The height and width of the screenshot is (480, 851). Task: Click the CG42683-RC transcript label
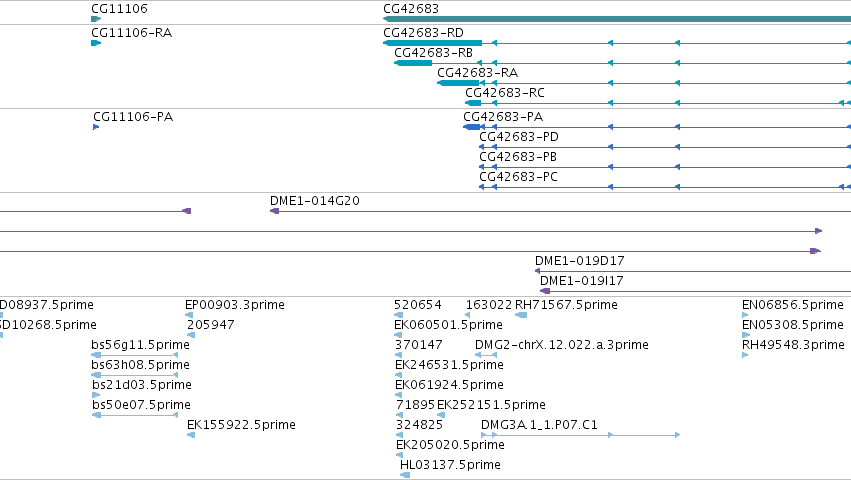point(505,93)
